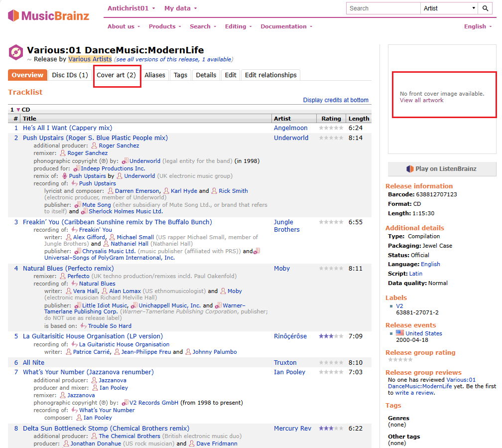Open the About us dropdown menu

click(x=124, y=26)
